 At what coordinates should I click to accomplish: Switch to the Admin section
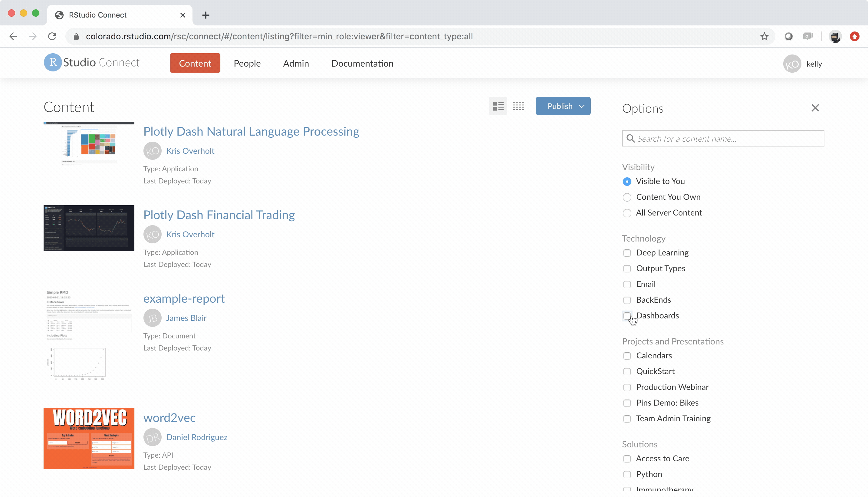coord(296,63)
